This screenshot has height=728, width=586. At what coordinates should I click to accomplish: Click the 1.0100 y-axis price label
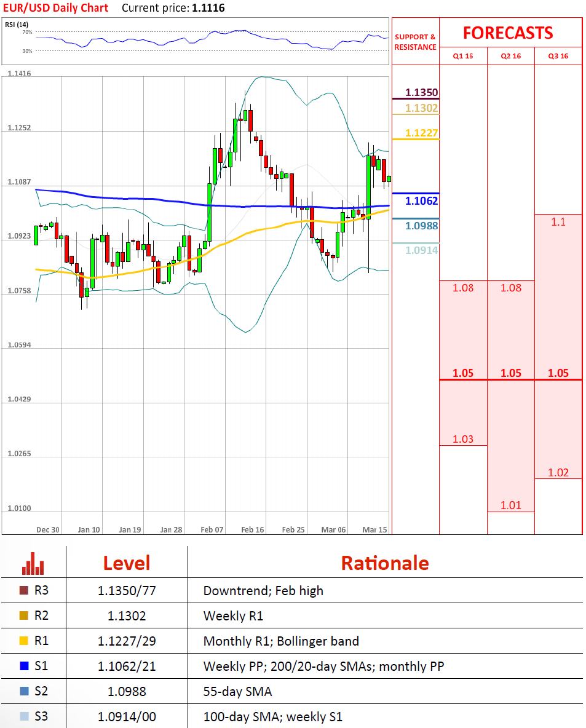pyautogui.click(x=19, y=508)
